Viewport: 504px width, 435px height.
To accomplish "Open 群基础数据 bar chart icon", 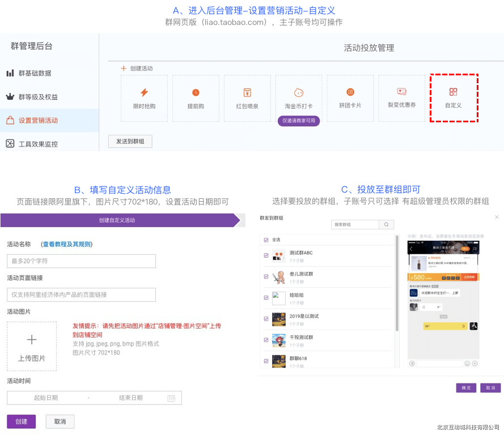I will (x=10, y=73).
